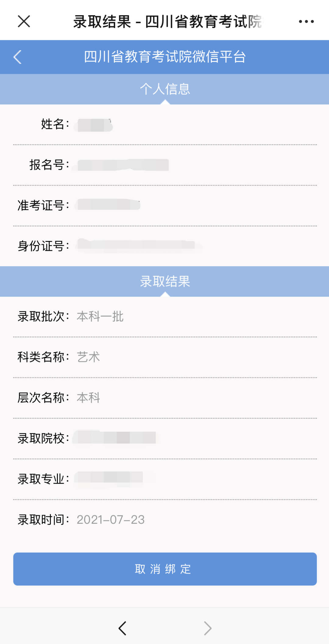This screenshot has width=329, height=644.
Task: Select the 个人信息 section header
Action: [164, 89]
